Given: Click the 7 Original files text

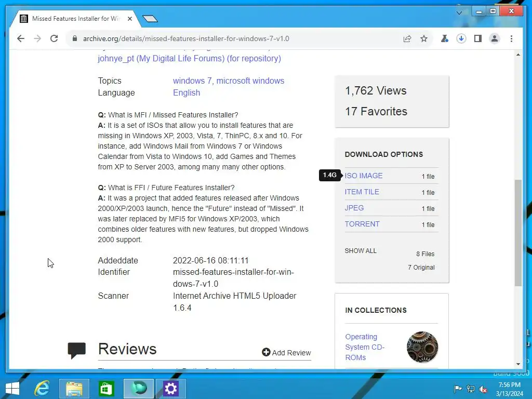Looking at the screenshot, I should pos(421,268).
